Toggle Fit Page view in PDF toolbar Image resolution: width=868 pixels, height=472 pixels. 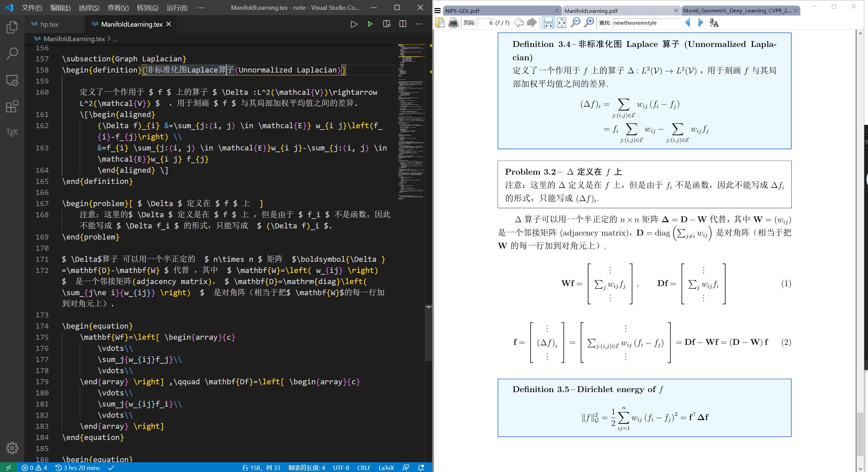pyautogui.click(x=561, y=23)
